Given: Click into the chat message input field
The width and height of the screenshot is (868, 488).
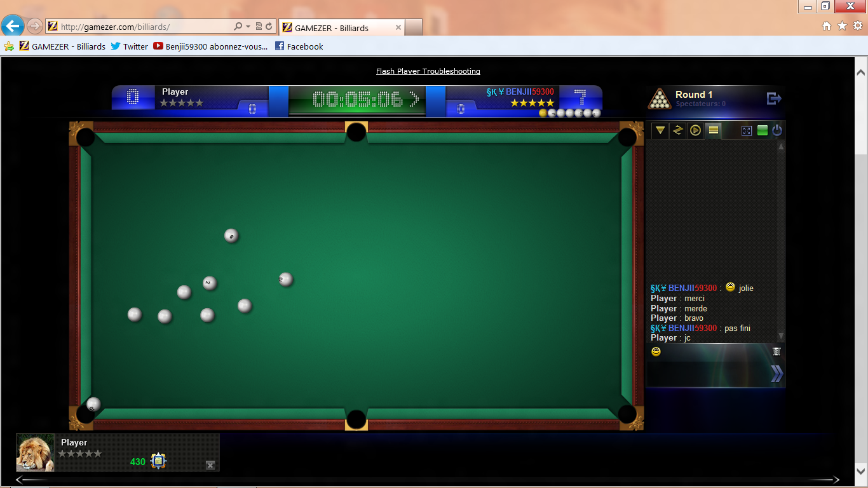Looking at the screenshot, I should 708,374.
